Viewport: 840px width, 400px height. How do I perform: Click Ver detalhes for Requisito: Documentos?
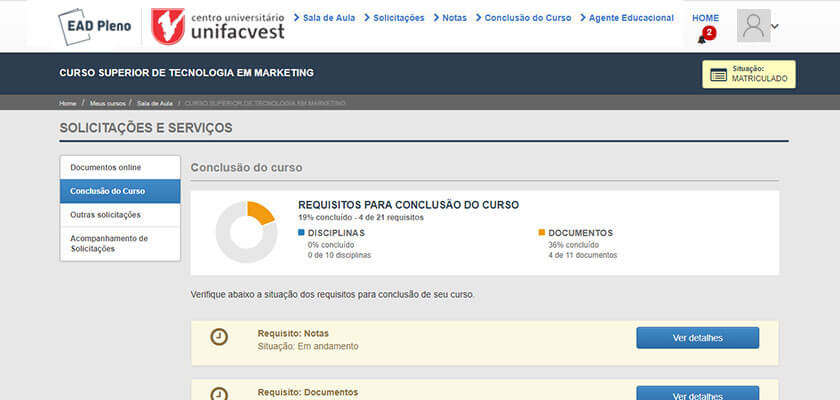pos(698,393)
